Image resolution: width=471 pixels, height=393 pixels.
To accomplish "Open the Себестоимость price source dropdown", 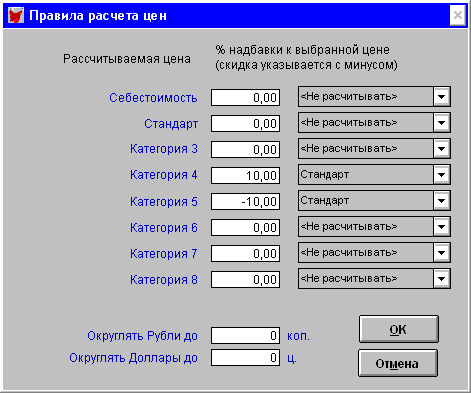I will click(x=442, y=97).
